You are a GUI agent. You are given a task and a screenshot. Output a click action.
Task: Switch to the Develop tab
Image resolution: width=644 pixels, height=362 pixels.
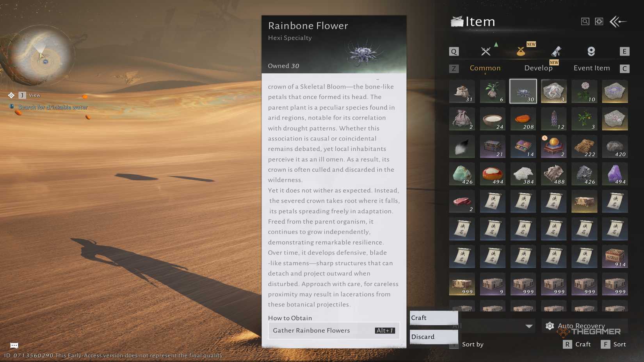point(538,68)
